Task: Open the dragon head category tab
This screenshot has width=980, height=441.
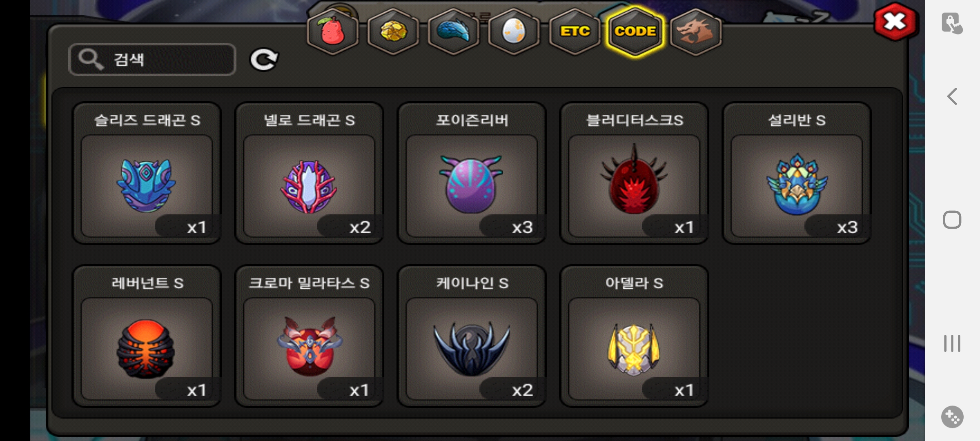Action: pyautogui.click(x=696, y=32)
